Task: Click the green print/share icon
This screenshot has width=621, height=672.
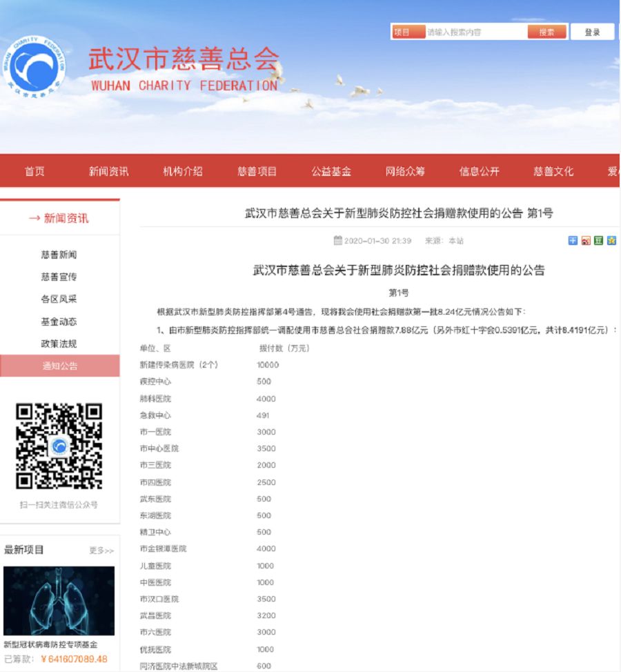Action: coord(598,240)
